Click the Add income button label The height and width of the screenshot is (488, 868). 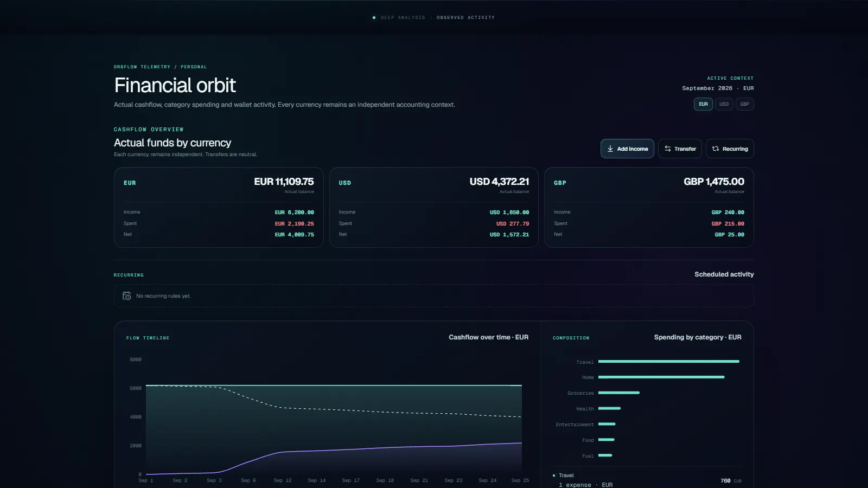click(633, 149)
